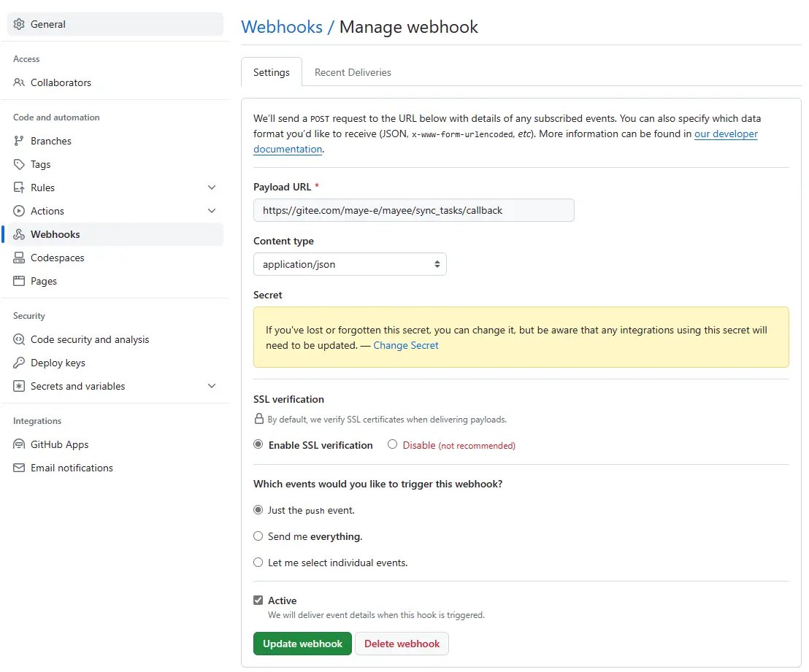
Task: Choose Send me everything option
Action: (x=258, y=536)
